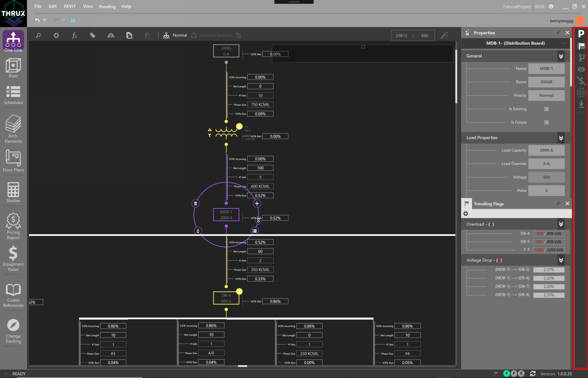588x378 pixels.
Task: Open the hierarchy view icon in the toolbar
Action: (111, 35)
